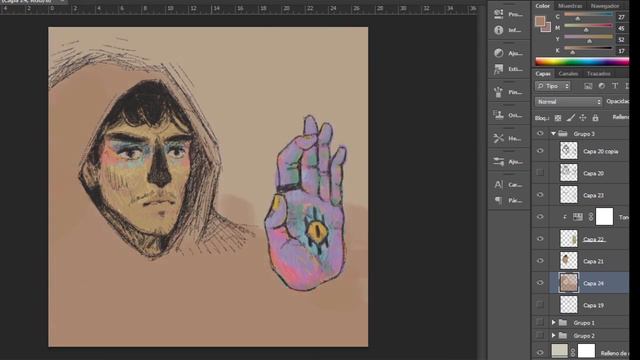Collapse the Grupo 3 group triangle
The width and height of the screenshot is (640, 360).
point(553,133)
